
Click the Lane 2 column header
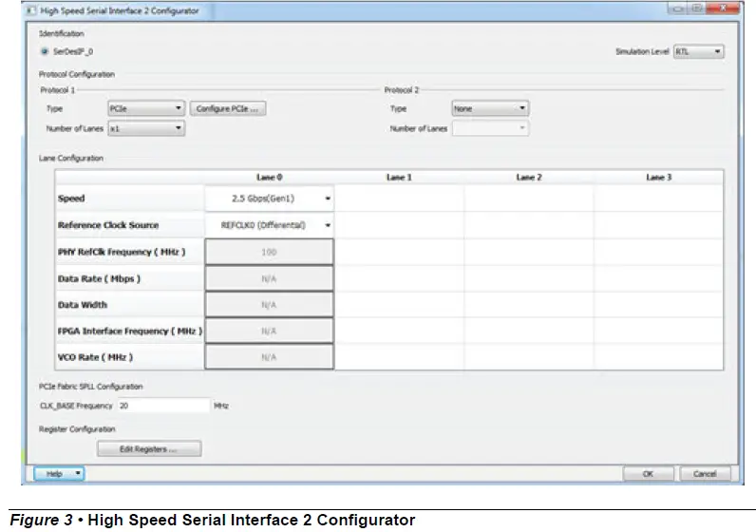[529, 178]
